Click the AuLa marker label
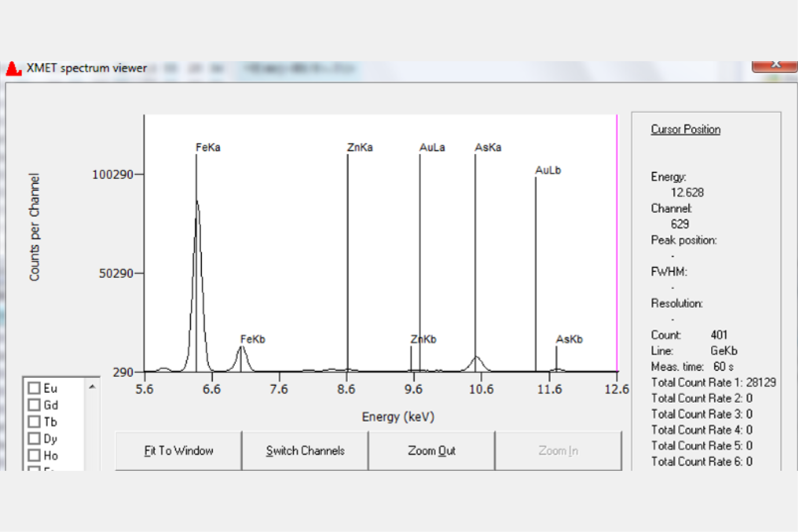The height and width of the screenshot is (532, 798). click(x=432, y=148)
